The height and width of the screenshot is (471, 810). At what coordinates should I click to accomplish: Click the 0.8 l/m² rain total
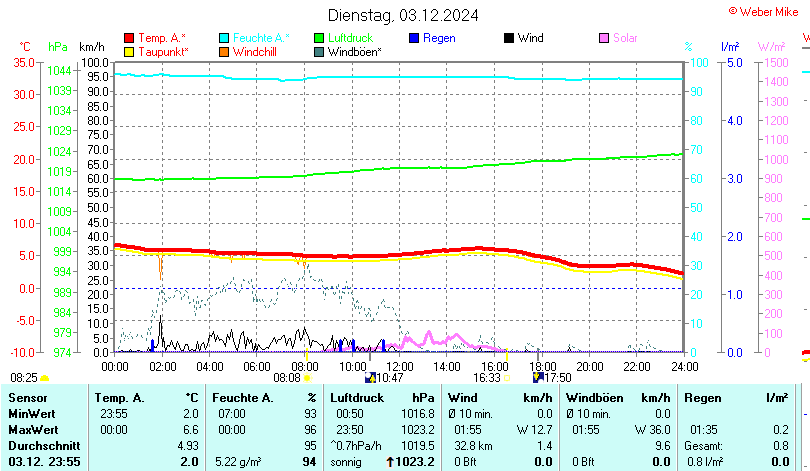[x=705, y=462]
